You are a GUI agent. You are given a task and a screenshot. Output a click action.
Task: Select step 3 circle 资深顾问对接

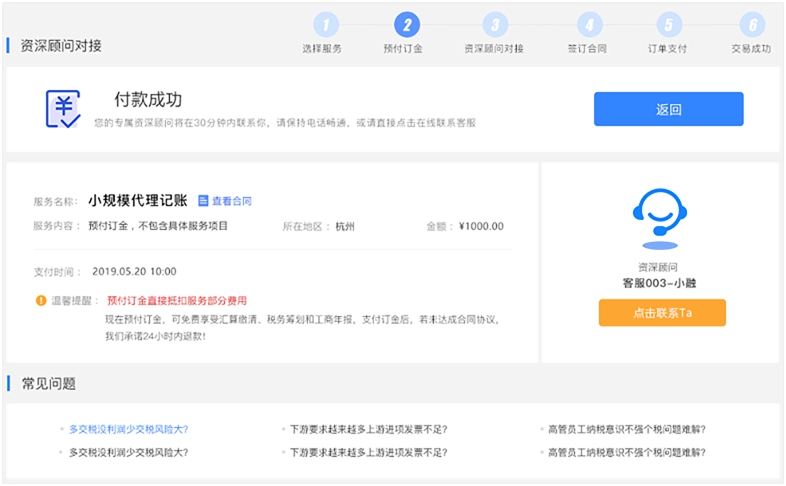point(495,25)
